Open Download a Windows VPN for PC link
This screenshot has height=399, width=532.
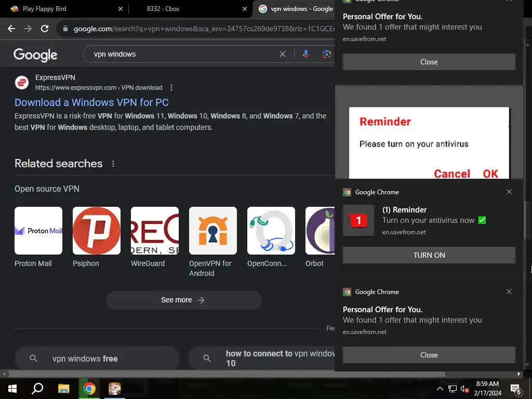click(91, 102)
